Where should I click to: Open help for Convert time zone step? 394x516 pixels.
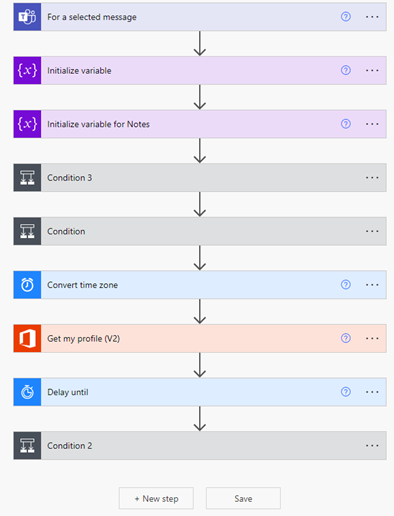[346, 284]
